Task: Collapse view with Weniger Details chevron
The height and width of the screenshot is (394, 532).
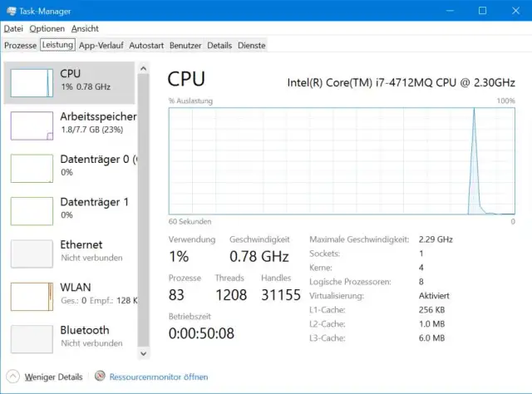Action: (x=12, y=377)
